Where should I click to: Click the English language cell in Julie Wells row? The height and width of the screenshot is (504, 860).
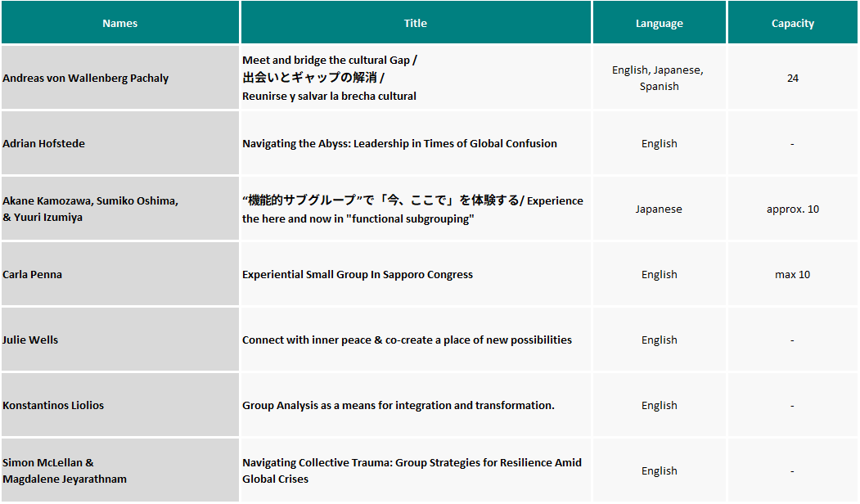660,339
